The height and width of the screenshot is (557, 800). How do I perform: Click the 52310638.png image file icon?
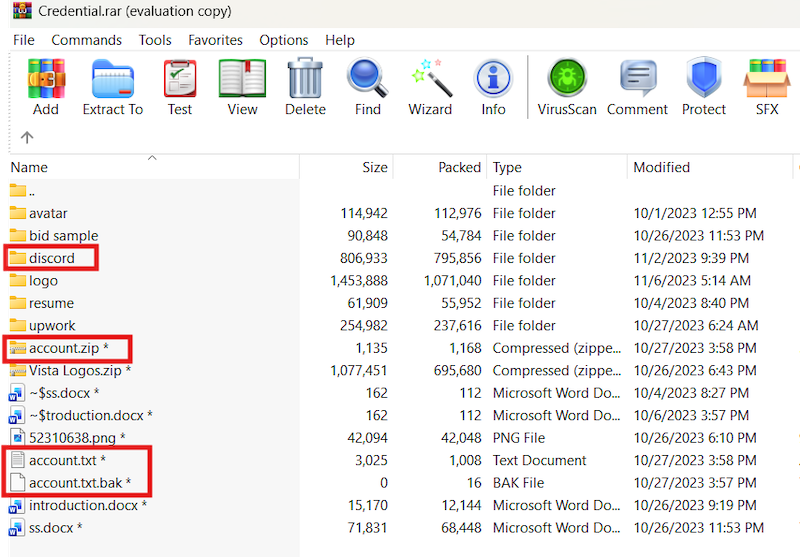[x=18, y=437]
